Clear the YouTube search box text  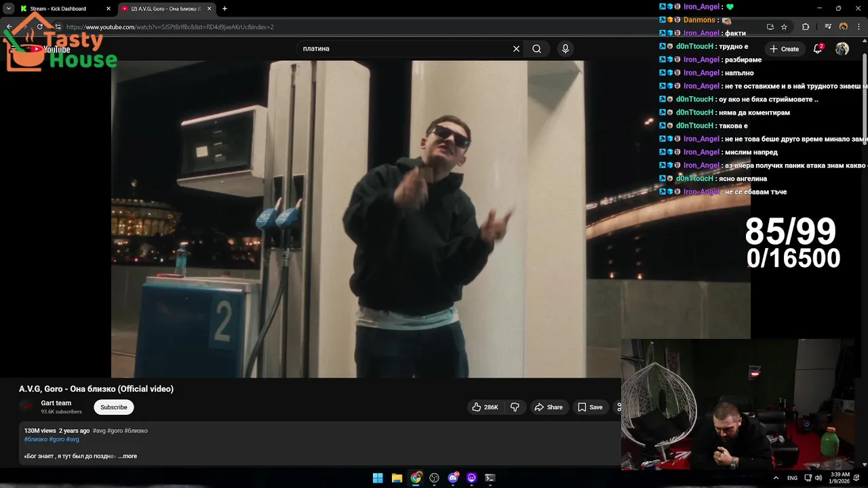(516, 49)
